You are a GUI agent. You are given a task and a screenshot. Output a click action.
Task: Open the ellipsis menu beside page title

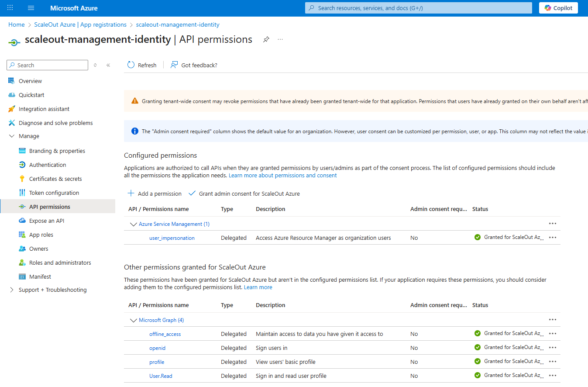pyautogui.click(x=280, y=39)
